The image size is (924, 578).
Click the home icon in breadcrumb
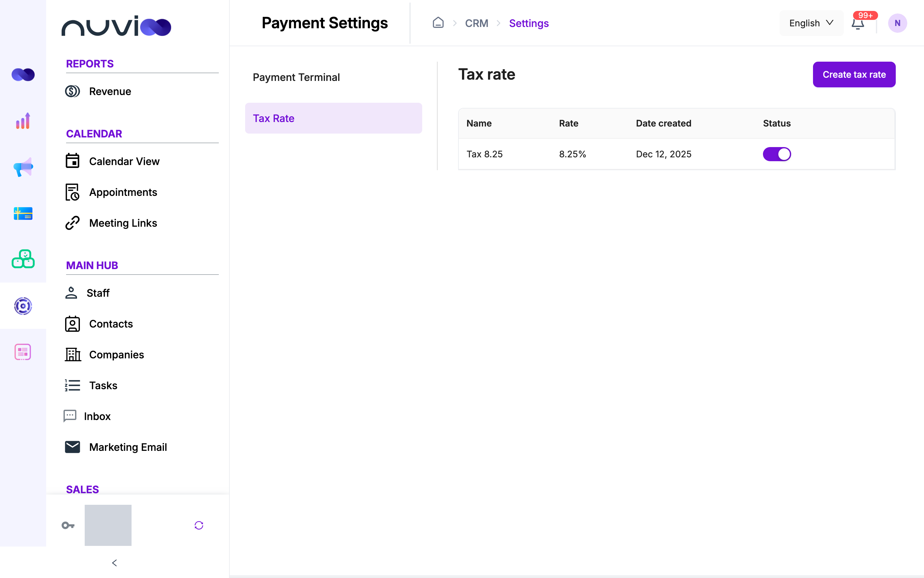pos(438,23)
